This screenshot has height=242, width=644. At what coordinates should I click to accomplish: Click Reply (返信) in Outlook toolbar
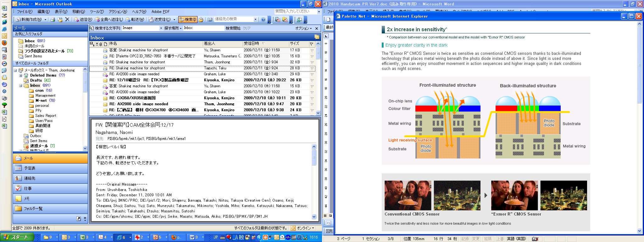pyautogui.click(x=83, y=20)
